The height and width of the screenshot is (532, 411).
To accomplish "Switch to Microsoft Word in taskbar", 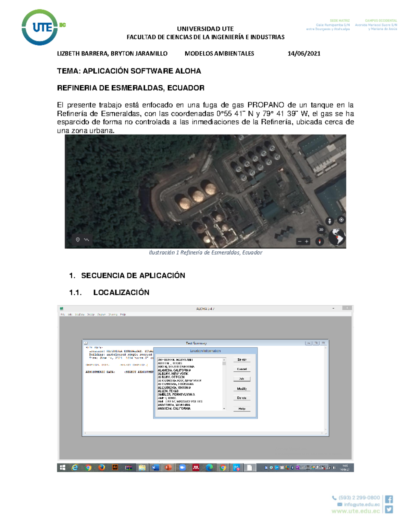I will pyautogui.click(x=155, y=468).
